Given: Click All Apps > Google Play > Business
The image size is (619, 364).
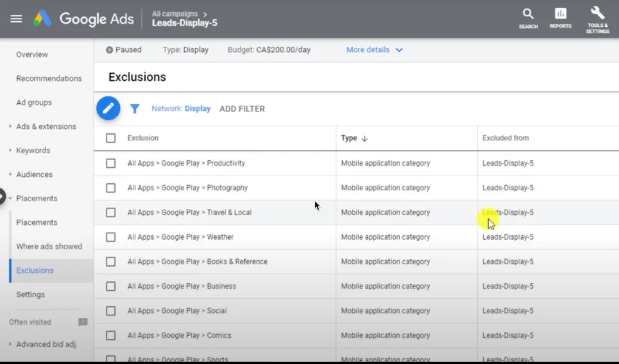Looking at the screenshot, I should 182,286.
